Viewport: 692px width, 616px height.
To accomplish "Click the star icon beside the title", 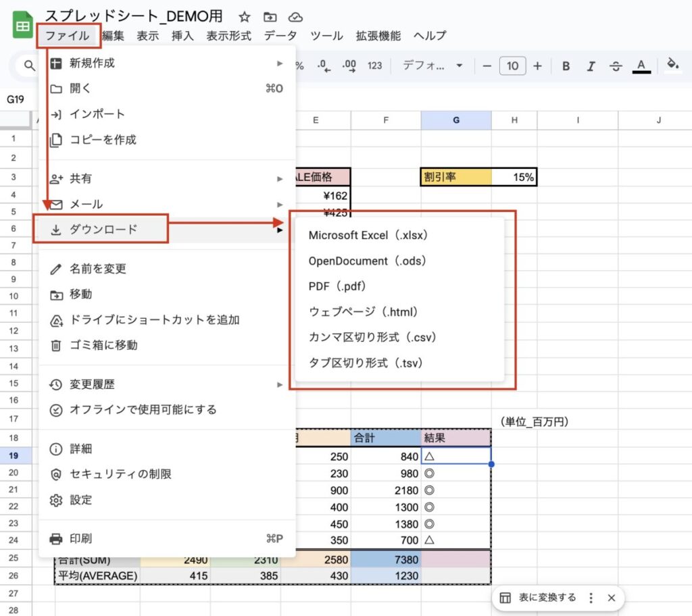I will (245, 17).
